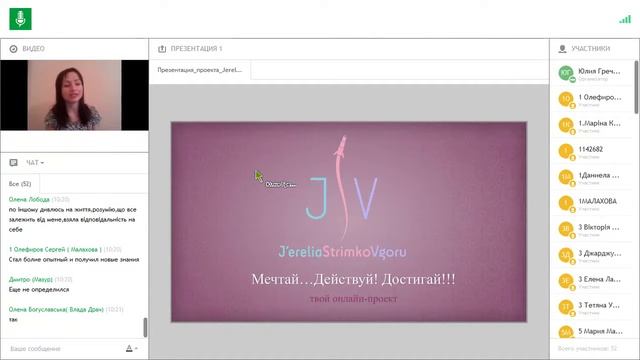Click the chat scrollbar thumb
The height and width of the screenshot is (360, 640).
145,327
